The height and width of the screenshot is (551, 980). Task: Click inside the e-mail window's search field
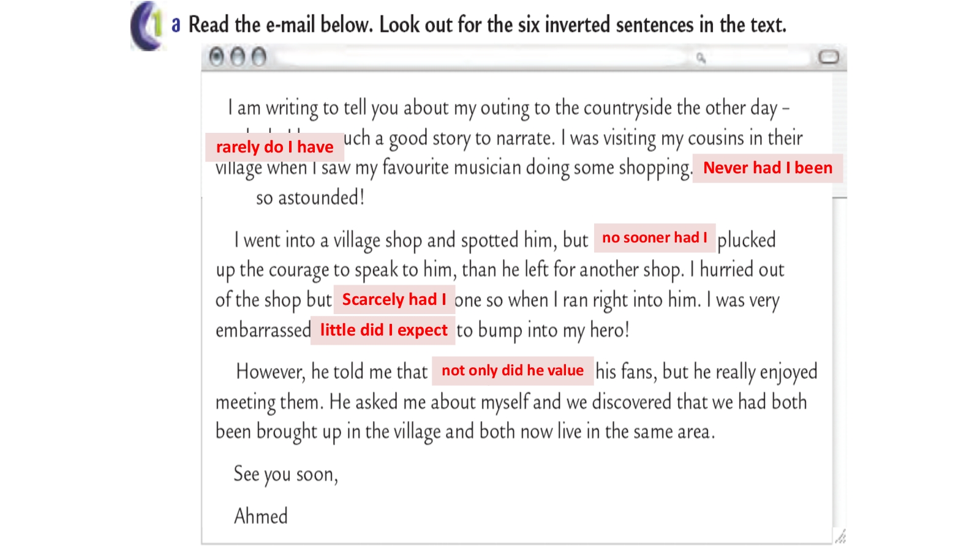coord(484,58)
